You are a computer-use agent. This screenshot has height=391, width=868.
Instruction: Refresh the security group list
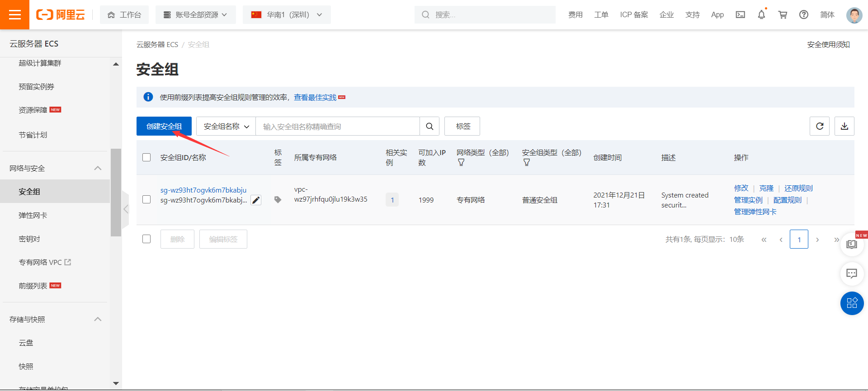819,126
